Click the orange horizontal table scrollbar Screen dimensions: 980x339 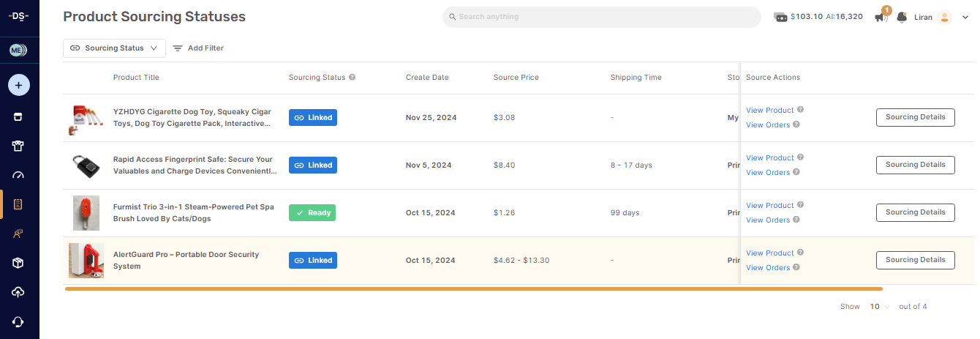tap(473, 289)
